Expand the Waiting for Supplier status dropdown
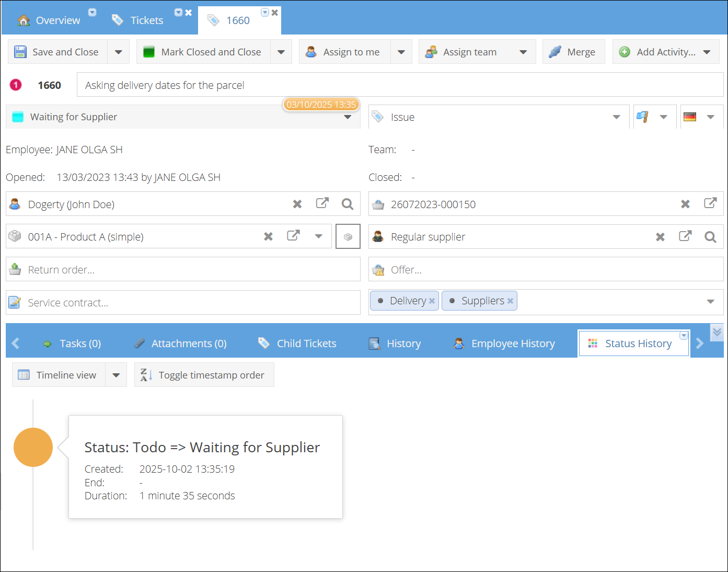This screenshot has height=572, width=728. [x=348, y=117]
